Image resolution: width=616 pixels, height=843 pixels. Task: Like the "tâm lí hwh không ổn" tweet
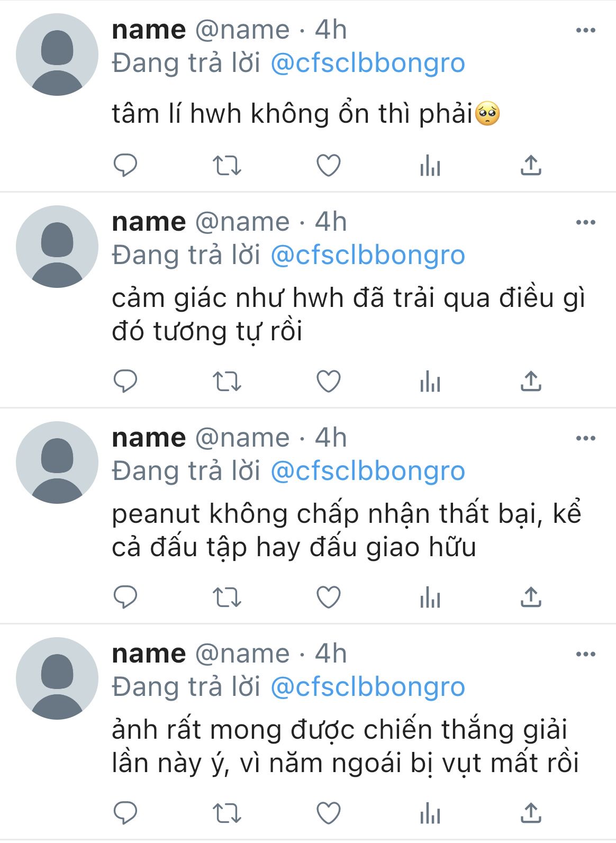tap(328, 166)
